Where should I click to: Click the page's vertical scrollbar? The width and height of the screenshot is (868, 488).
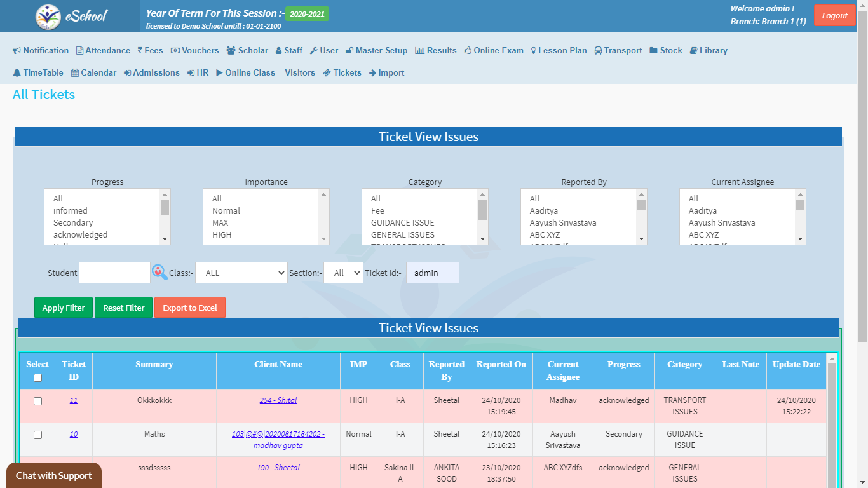pyautogui.click(x=862, y=191)
